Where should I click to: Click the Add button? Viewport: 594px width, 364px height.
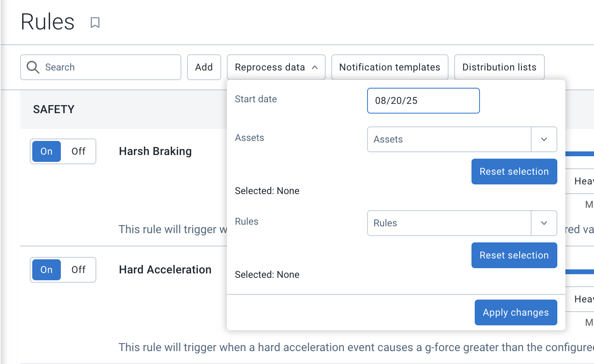(x=204, y=67)
